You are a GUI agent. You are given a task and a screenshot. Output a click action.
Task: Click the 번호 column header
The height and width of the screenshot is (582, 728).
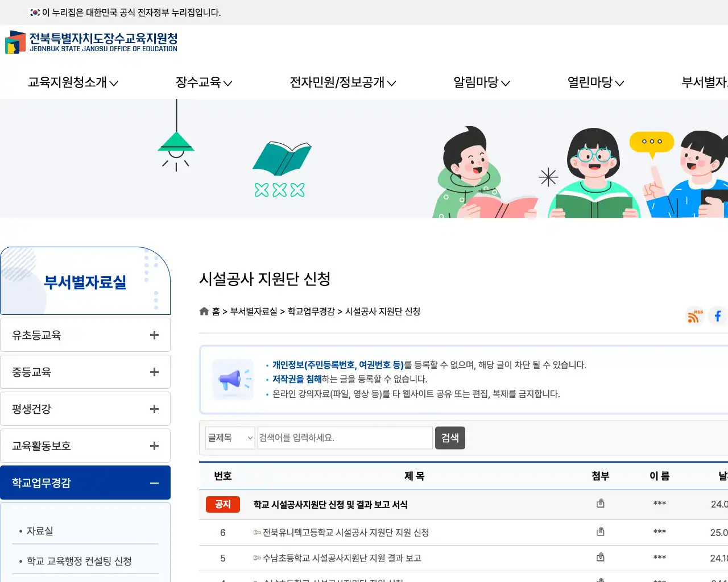pyautogui.click(x=223, y=476)
